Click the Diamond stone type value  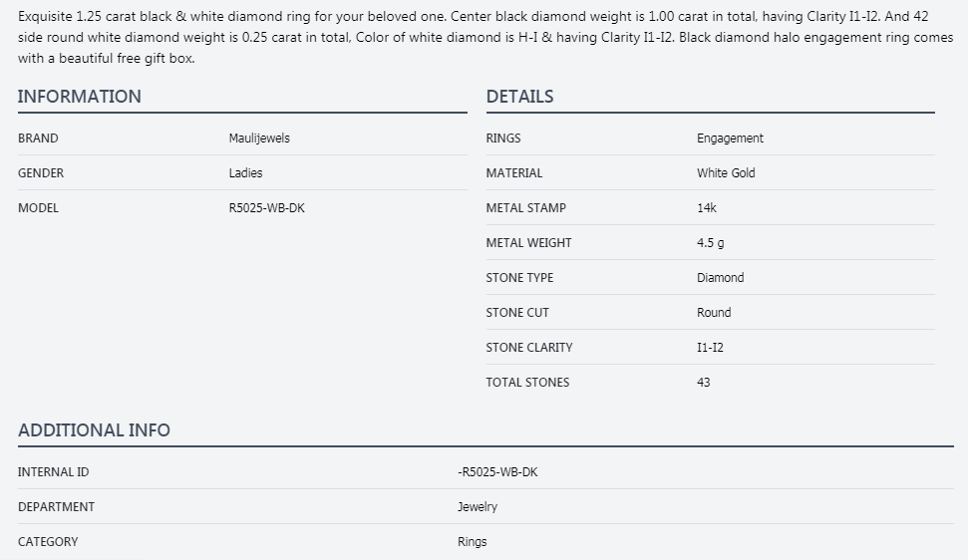720,278
